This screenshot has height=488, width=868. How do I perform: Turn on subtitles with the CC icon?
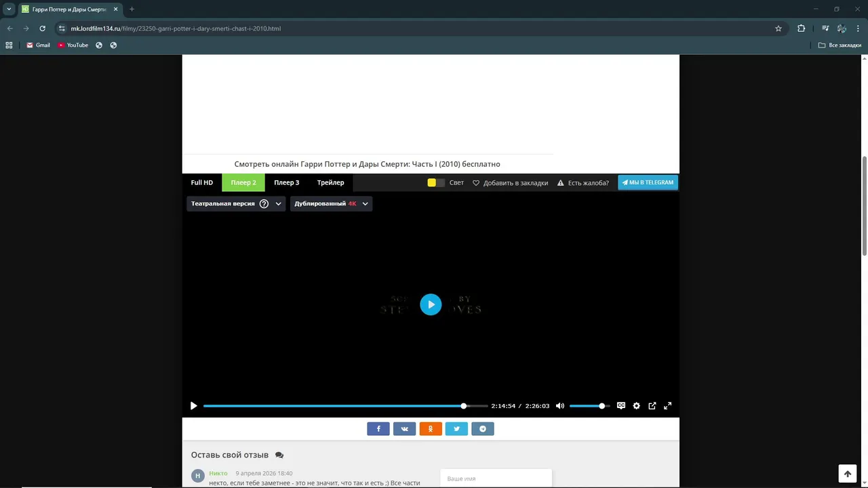point(620,405)
